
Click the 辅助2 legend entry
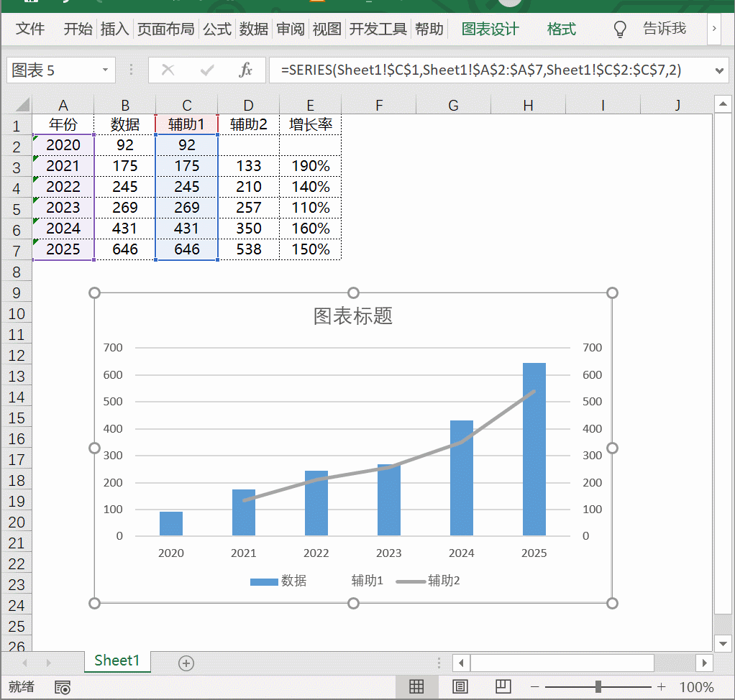coord(428,581)
